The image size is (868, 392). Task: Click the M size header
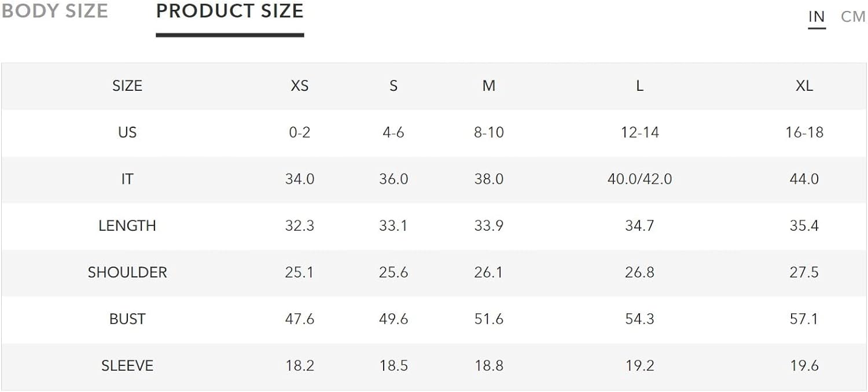pos(489,86)
